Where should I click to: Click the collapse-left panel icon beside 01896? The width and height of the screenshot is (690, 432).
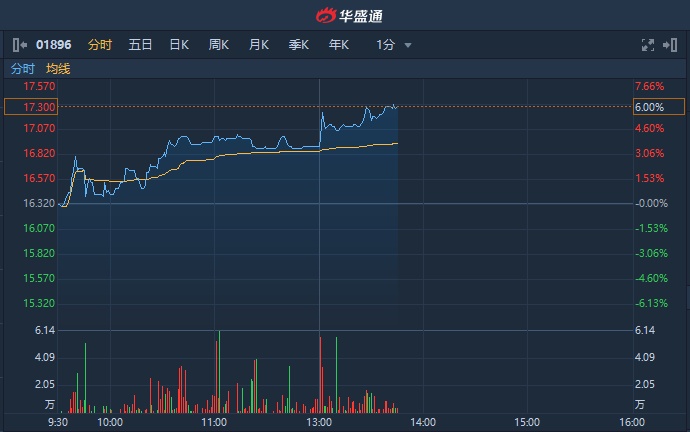[x=20, y=45]
